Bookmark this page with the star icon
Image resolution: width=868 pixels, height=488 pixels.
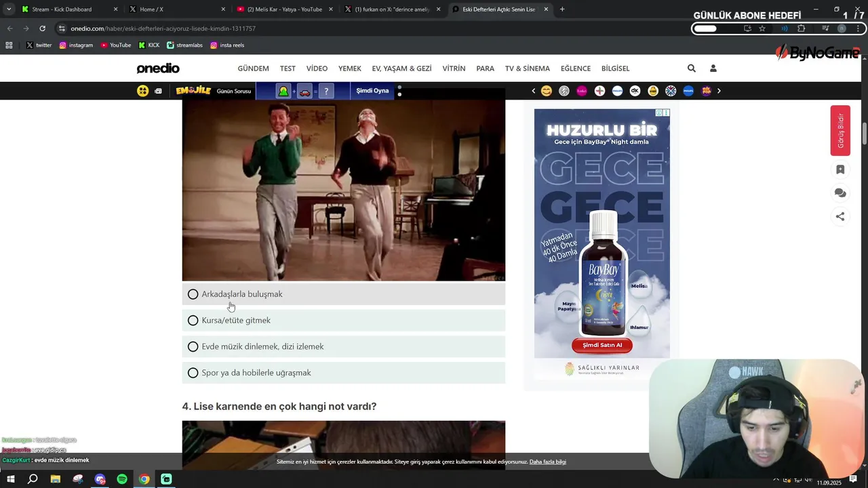click(762, 28)
